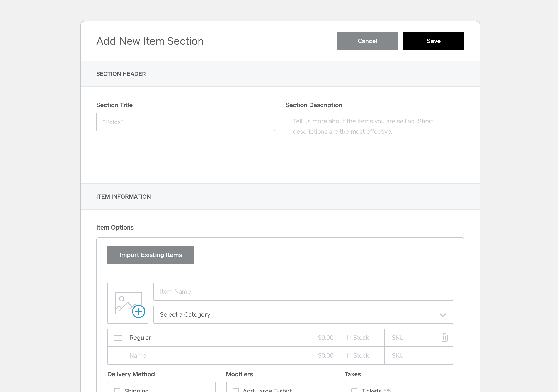Save the new item section
This screenshot has width=558, height=392.
point(433,41)
